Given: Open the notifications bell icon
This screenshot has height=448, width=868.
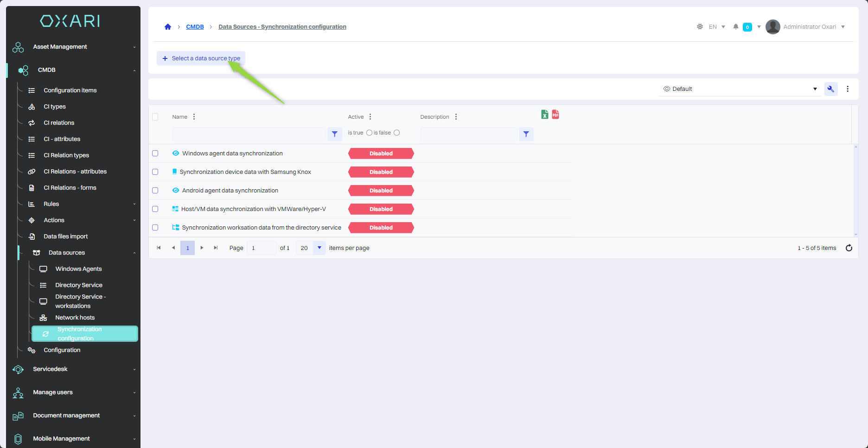Looking at the screenshot, I should (735, 27).
